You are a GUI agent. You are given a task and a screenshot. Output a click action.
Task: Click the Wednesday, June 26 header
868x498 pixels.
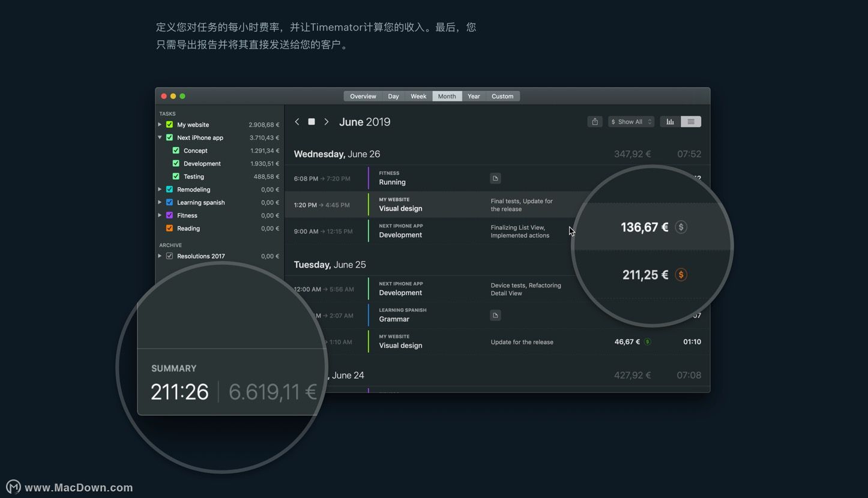[x=337, y=154]
